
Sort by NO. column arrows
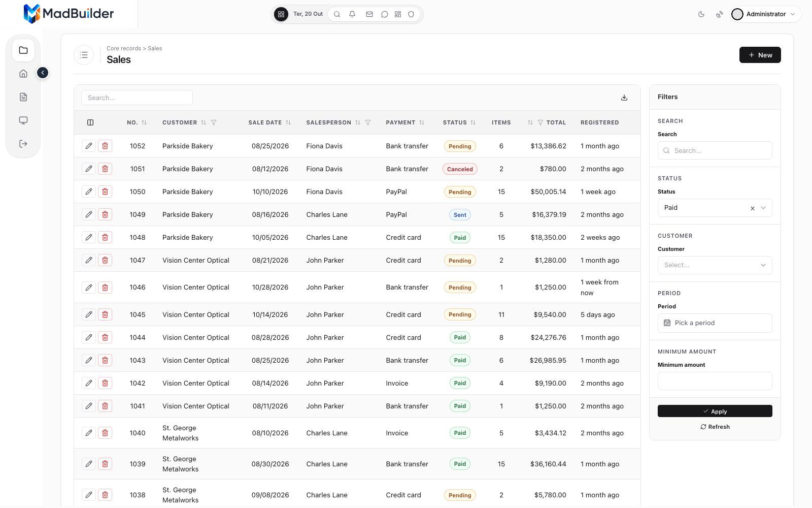144,122
